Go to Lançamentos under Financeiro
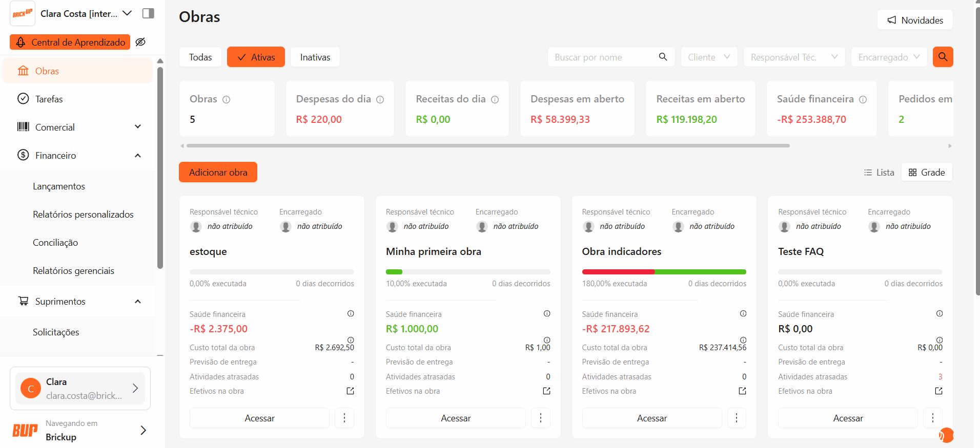 point(59,186)
